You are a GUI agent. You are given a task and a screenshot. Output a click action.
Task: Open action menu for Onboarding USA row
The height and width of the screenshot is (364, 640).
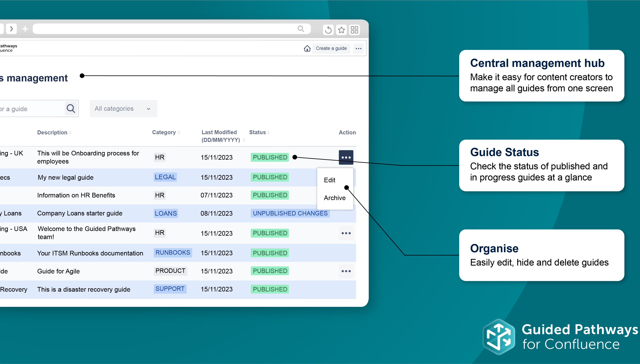pos(346,233)
